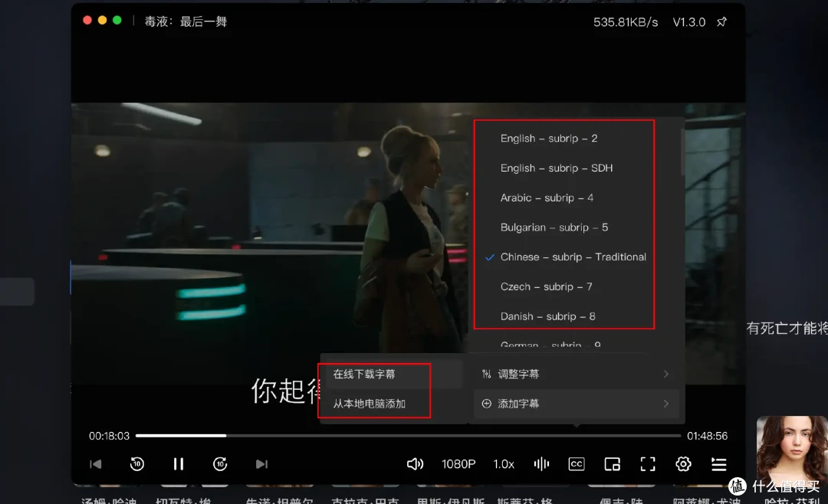
Task: Open player settings gear
Action: [683, 464]
